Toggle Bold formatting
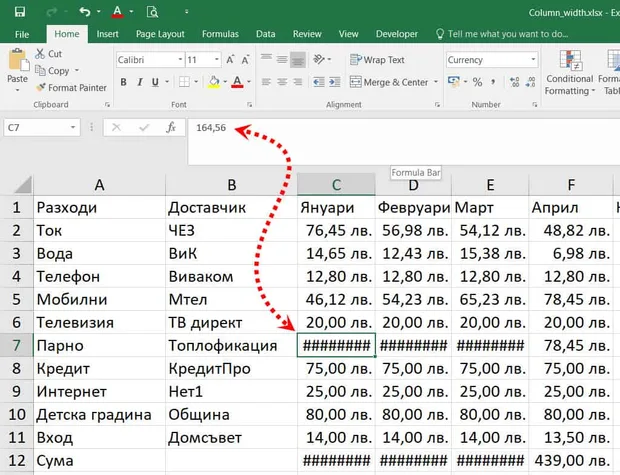The width and height of the screenshot is (620, 475). [123, 82]
